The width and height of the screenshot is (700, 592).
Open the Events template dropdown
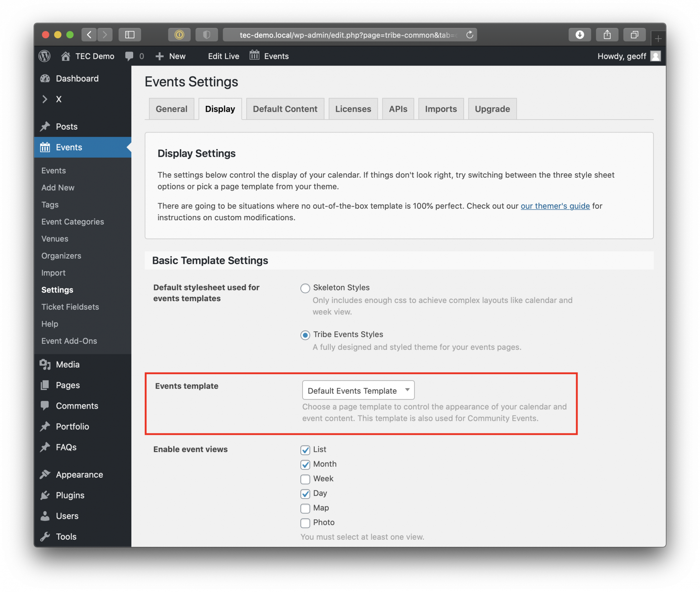pyautogui.click(x=358, y=390)
